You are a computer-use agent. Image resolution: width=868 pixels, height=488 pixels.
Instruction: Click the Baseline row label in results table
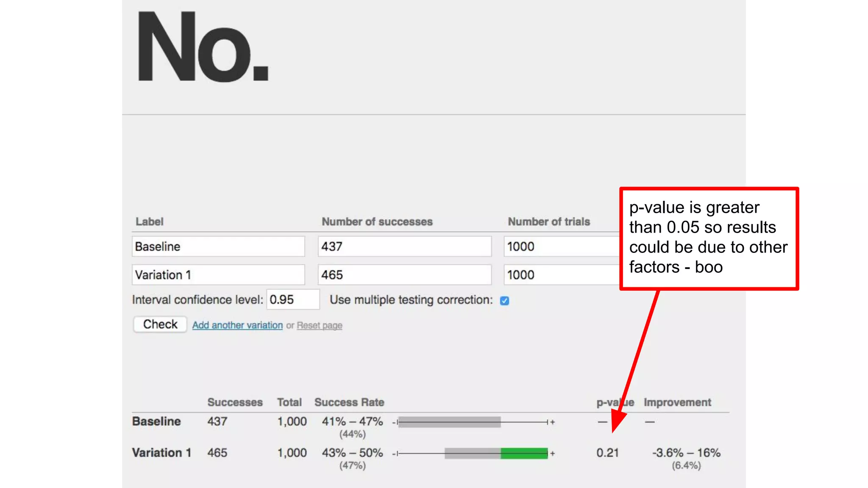156,421
